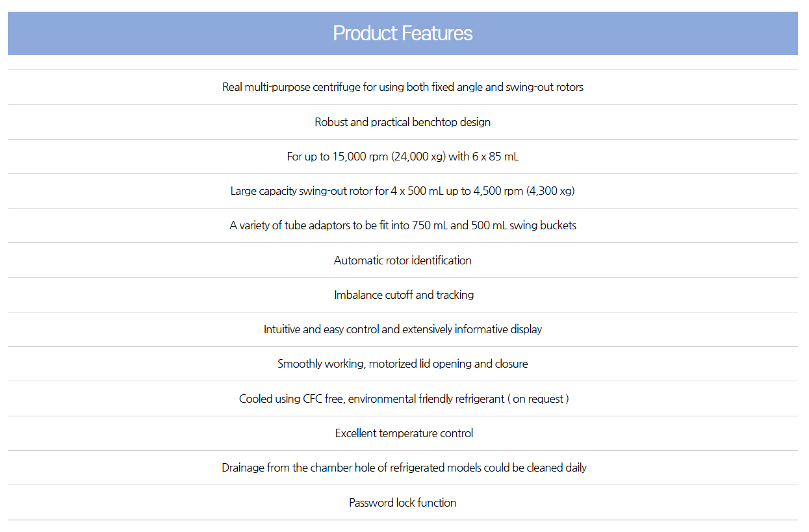Viewport: 809px width, 532px height.
Task: Select the Imbalance cutoff and tracking row
Action: [x=403, y=295]
